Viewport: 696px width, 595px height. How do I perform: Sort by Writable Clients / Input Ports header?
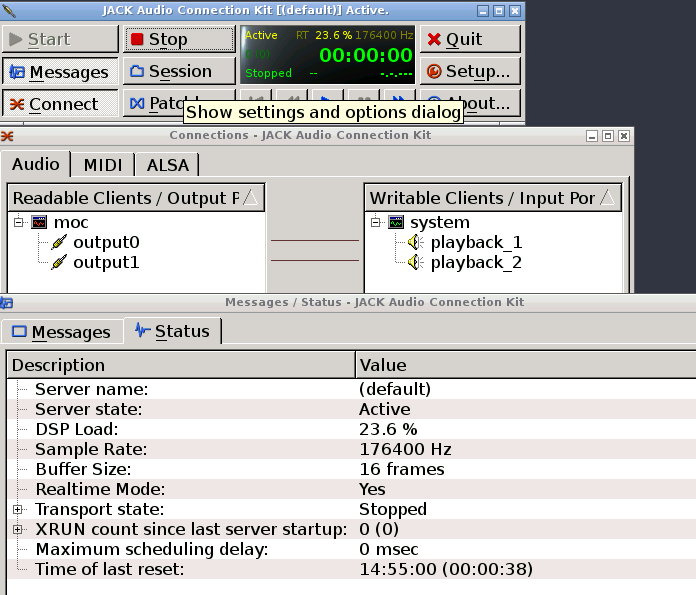click(493, 198)
